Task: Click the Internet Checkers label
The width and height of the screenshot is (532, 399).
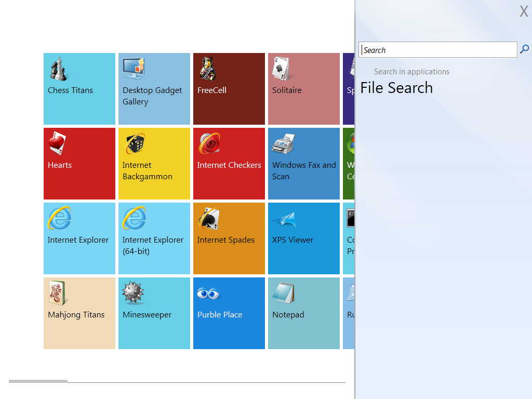Action: pyautogui.click(x=229, y=165)
